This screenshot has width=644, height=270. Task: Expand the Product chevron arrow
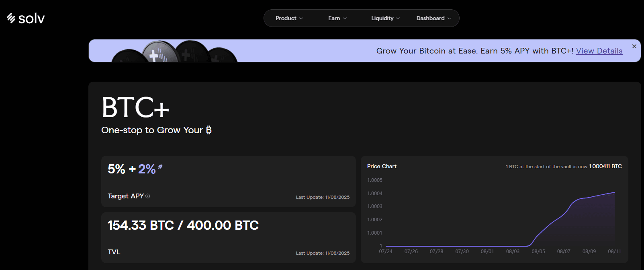tap(301, 19)
